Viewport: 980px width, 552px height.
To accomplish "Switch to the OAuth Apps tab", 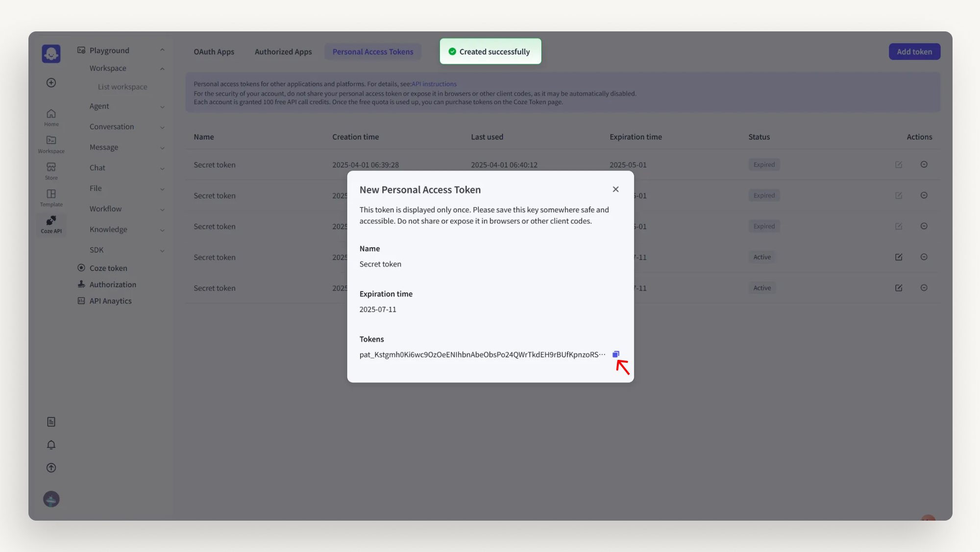I will [x=214, y=52].
